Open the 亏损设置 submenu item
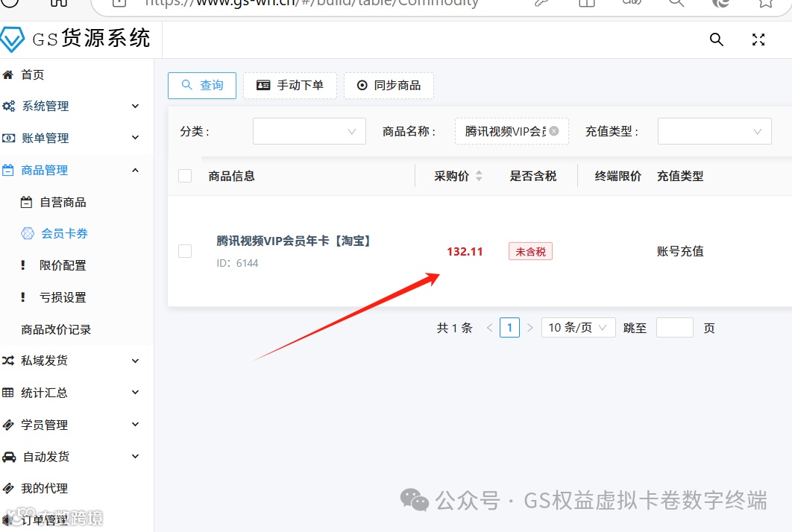Image resolution: width=792 pixels, height=532 pixels. (x=63, y=297)
